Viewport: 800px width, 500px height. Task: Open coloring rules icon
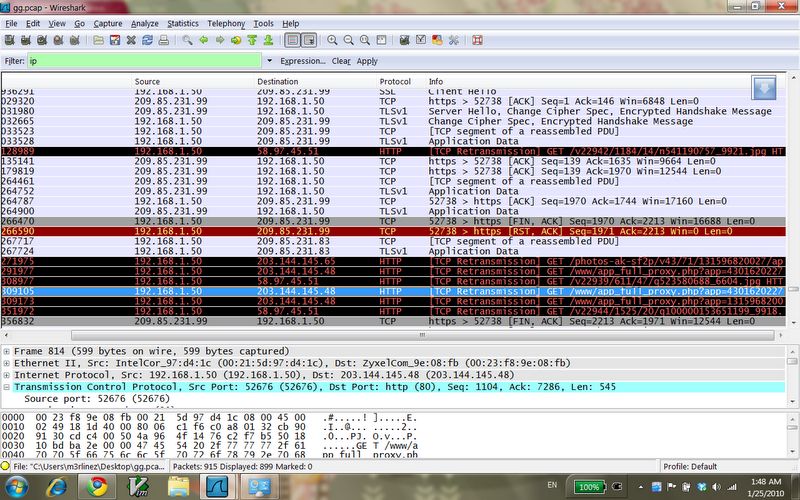[437, 40]
